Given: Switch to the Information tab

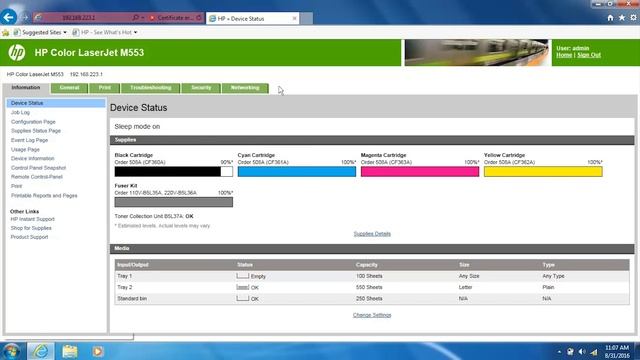Looking at the screenshot, I should pyautogui.click(x=26, y=88).
